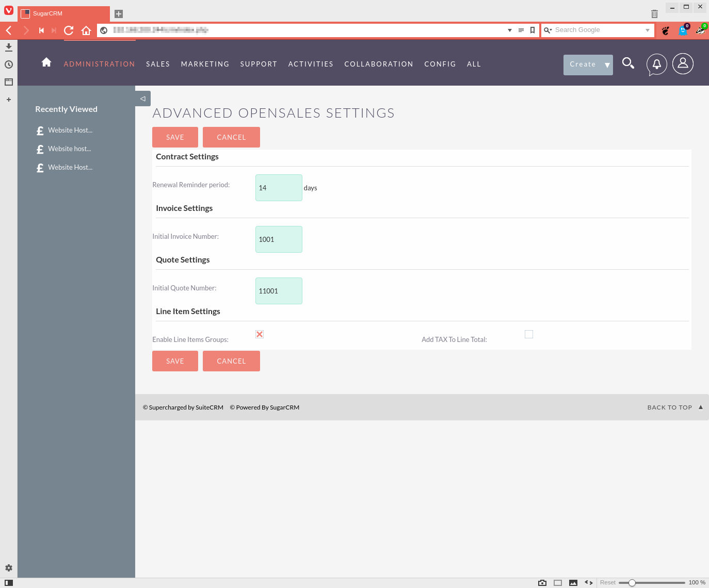Click the Rewind navigation button
The image size is (709, 588).
pyautogui.click(x=41, y=30)
